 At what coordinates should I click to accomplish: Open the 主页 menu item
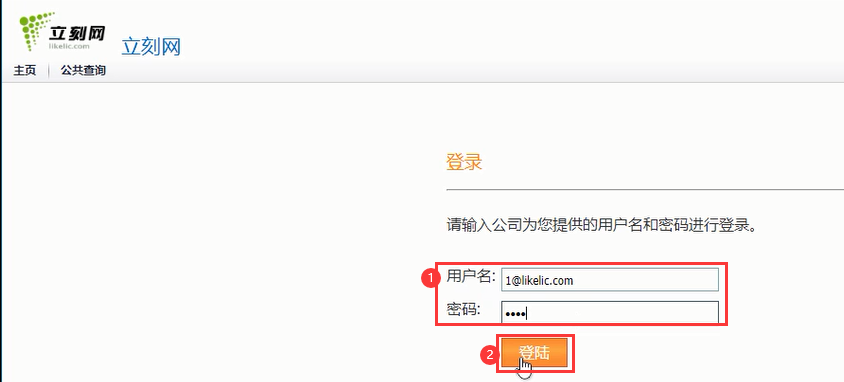[x=25, y=70]
